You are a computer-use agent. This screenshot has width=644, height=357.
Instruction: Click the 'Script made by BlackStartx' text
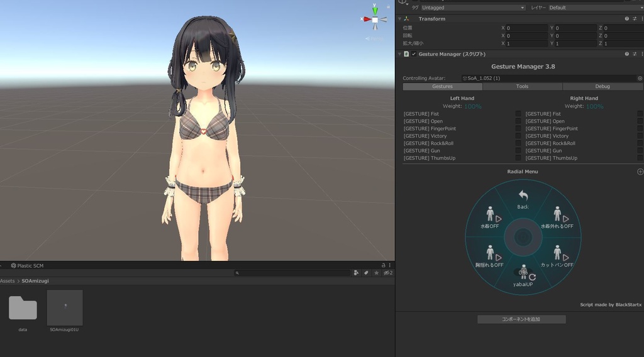click(611, 305)
